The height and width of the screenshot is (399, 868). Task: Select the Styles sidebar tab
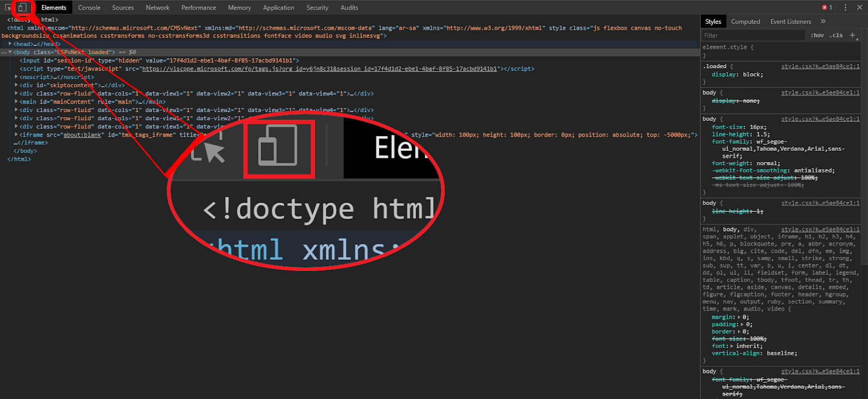713,22
